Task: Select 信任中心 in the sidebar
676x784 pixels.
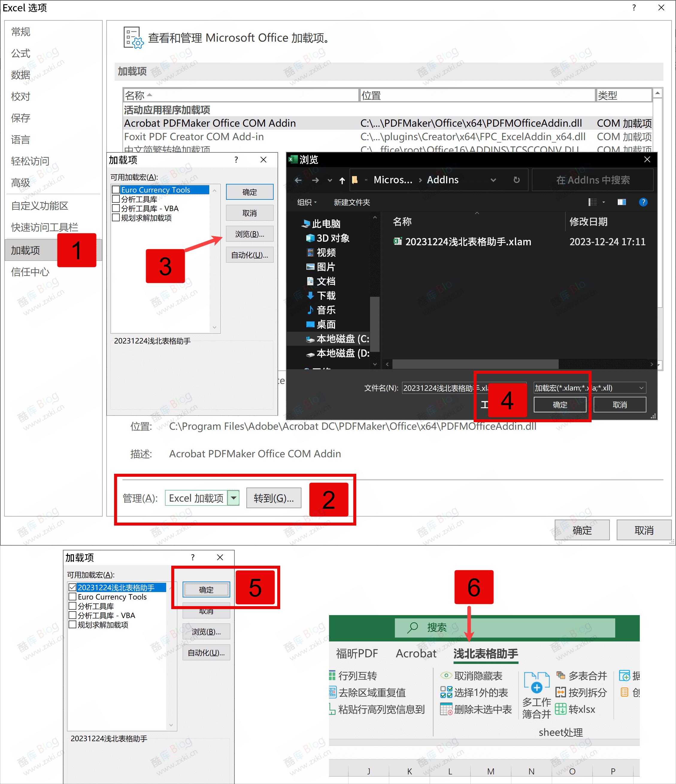Action: (x=30, y=272)
